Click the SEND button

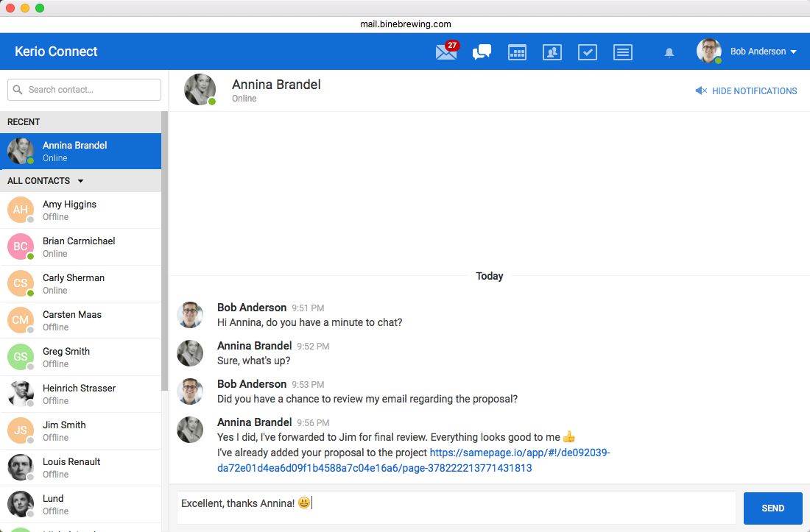[x=772, y=508]
